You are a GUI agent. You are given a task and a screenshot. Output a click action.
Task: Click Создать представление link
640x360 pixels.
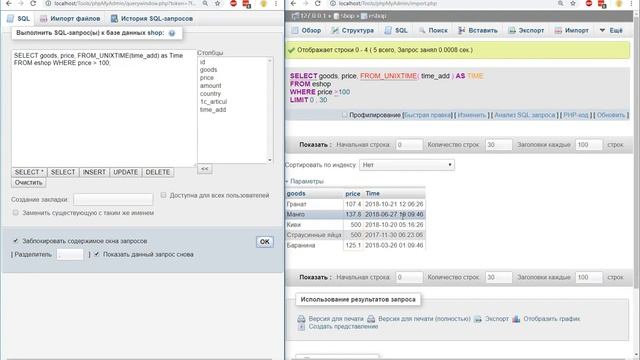point(338,327)
